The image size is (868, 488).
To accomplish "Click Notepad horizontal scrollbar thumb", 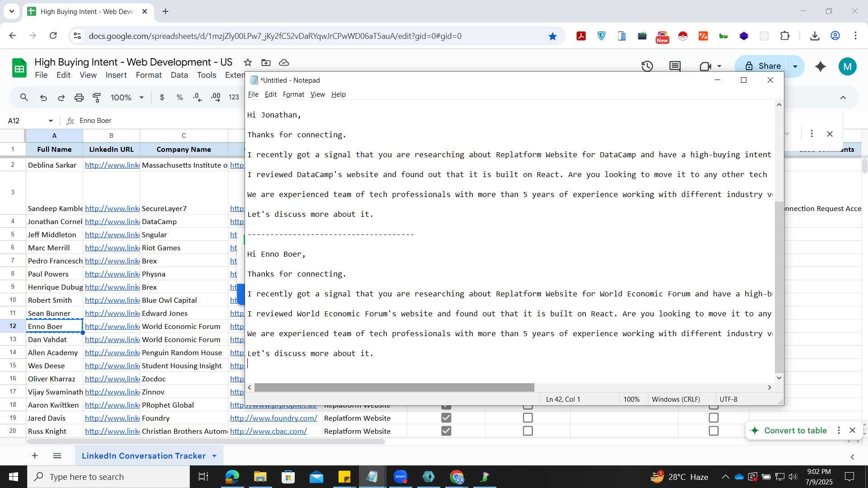I will [x=394, y=387].
